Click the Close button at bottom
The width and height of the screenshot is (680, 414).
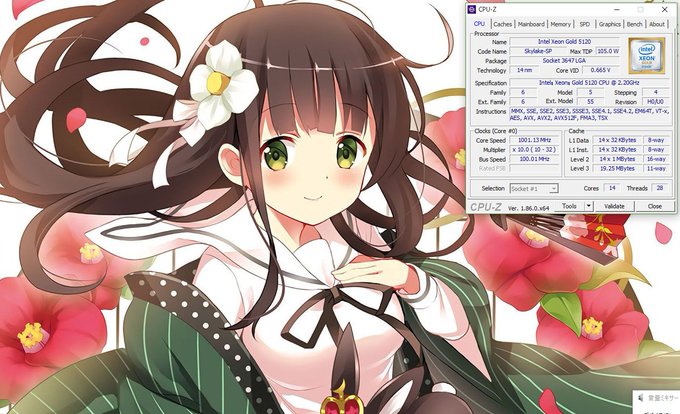[654, 206]
